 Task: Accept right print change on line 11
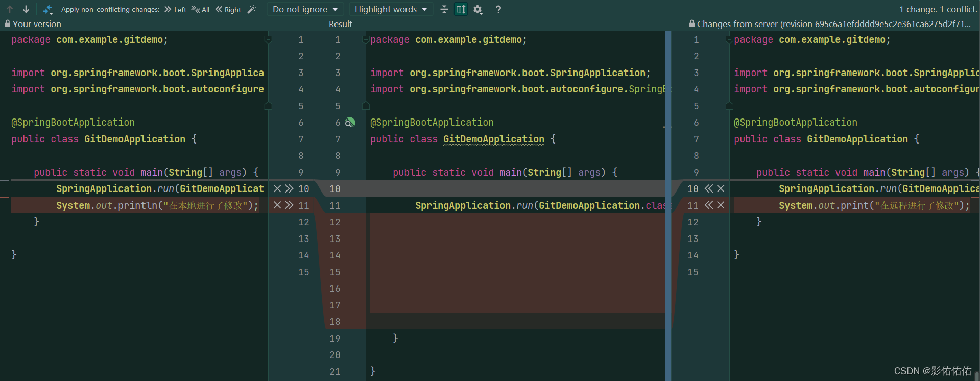coord(709,205)
